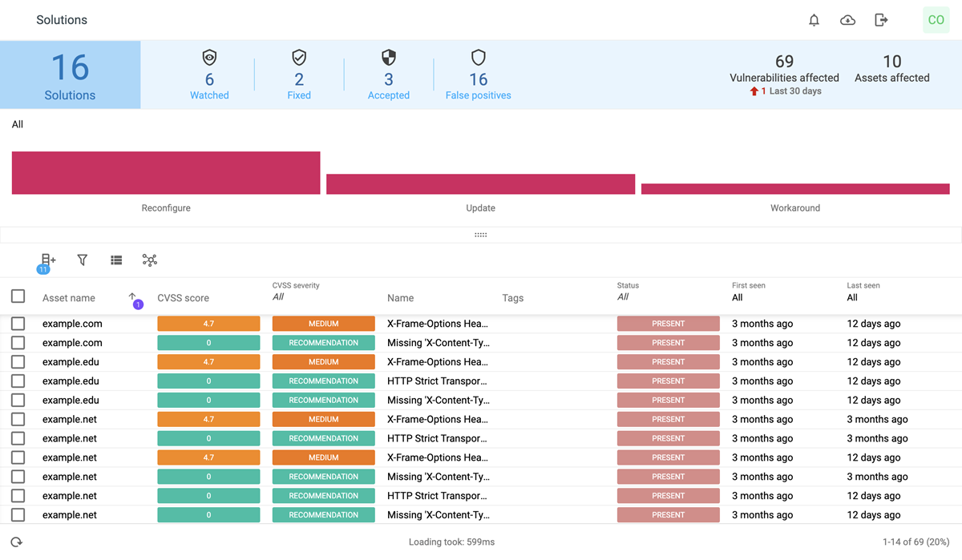Switch to list view icon
This screenshot has height=560, width=962.
116,260
